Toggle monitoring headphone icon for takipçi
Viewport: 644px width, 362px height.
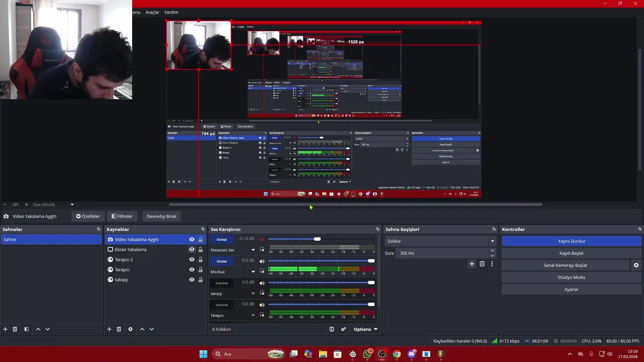[262, 293]
